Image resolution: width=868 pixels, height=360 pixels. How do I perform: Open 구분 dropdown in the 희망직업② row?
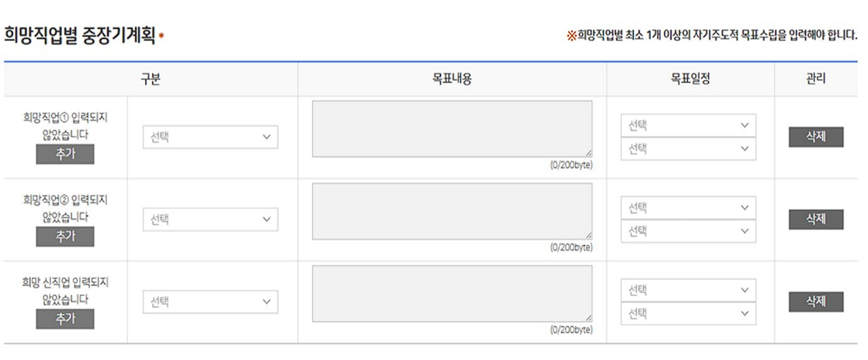point(210,220)
